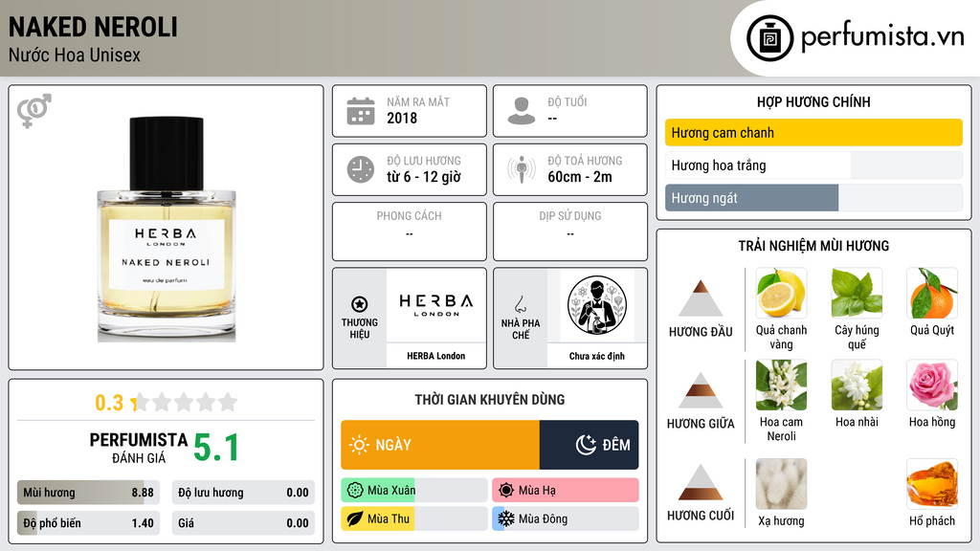Viewport: 980px width, 551px height.
Task: Click the Mùa Hạ season bar
Action: coord(566,491)
